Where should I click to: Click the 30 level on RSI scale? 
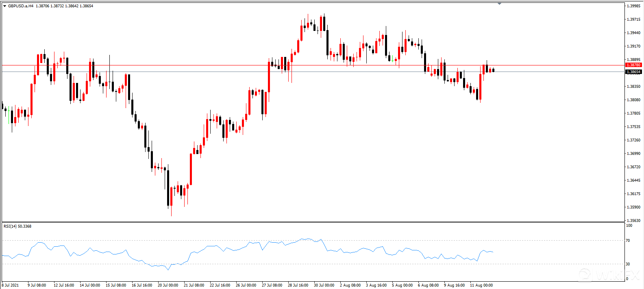(628, 264)
